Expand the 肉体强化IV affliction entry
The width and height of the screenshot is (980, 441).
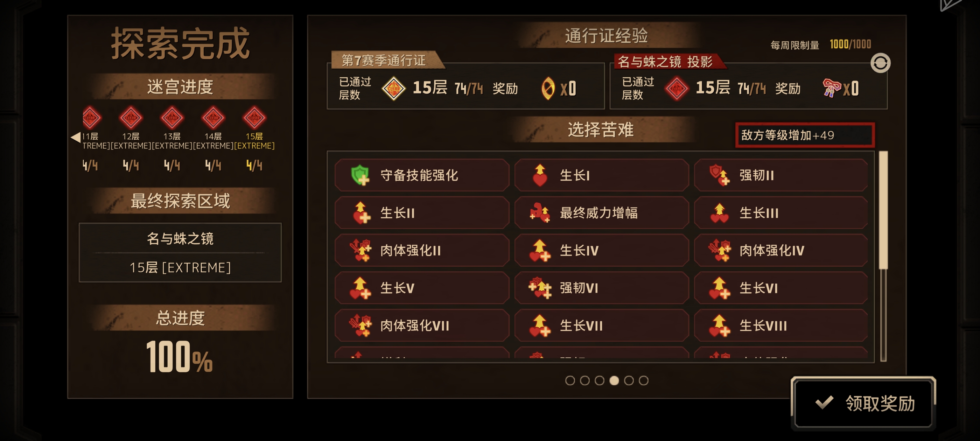point(780,250)
